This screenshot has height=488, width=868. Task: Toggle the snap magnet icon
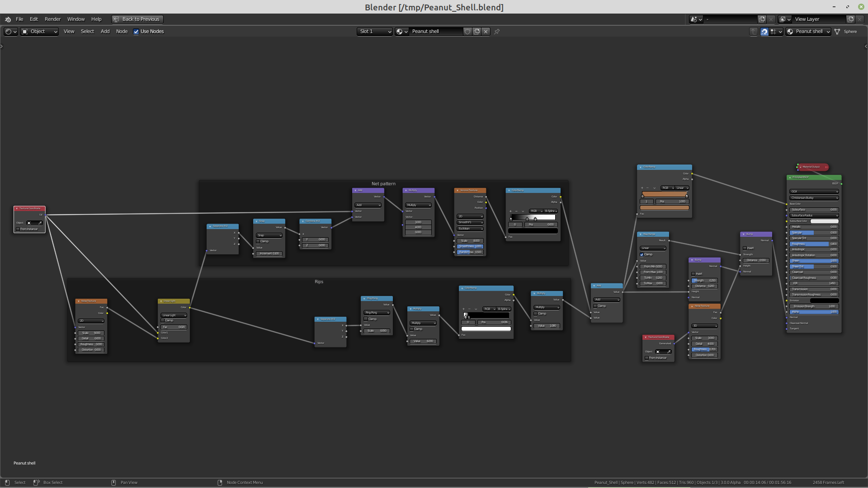tap(764, 32)
